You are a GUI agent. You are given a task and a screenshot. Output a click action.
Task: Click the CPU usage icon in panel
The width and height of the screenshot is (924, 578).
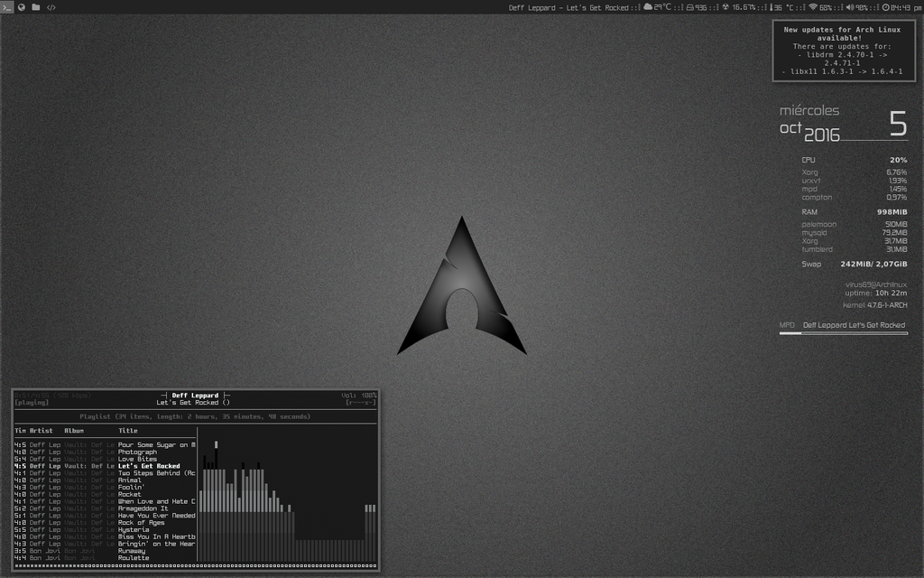pos(726,7)
